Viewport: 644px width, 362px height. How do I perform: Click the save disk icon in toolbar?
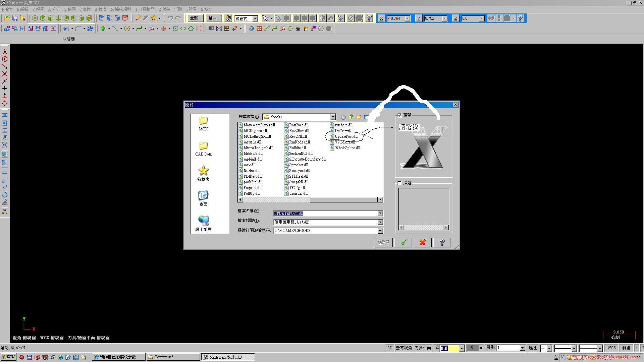point(14,18)
